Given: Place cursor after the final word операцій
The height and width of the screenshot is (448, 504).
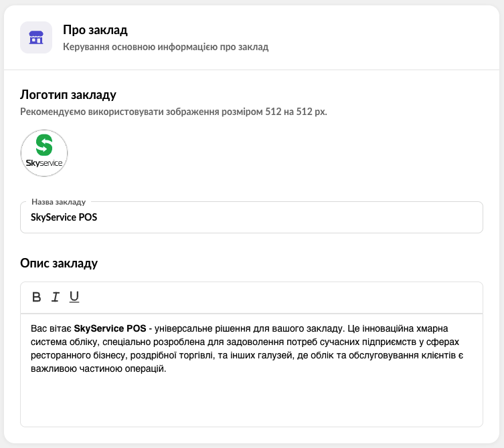Looking at the screenshot, I should 165,369.
